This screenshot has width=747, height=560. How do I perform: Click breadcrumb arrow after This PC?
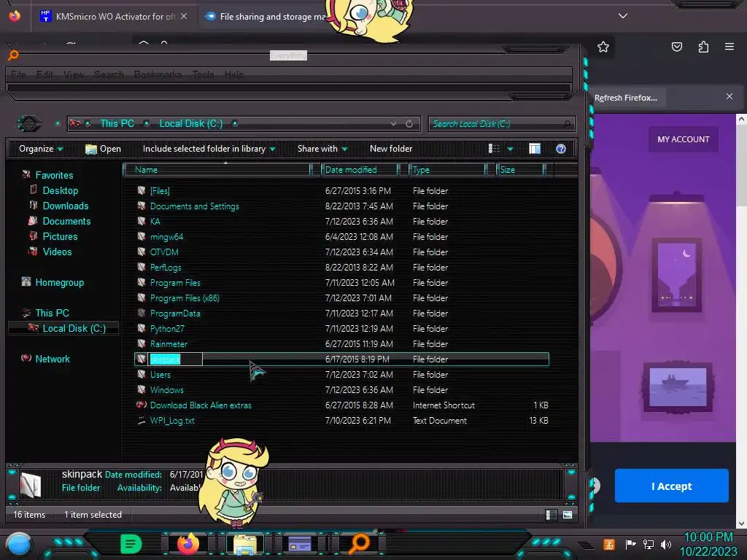point(147,123)
